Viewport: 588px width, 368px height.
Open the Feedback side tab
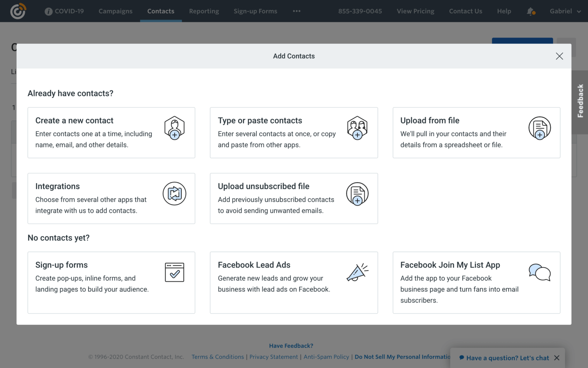(580, 101)
